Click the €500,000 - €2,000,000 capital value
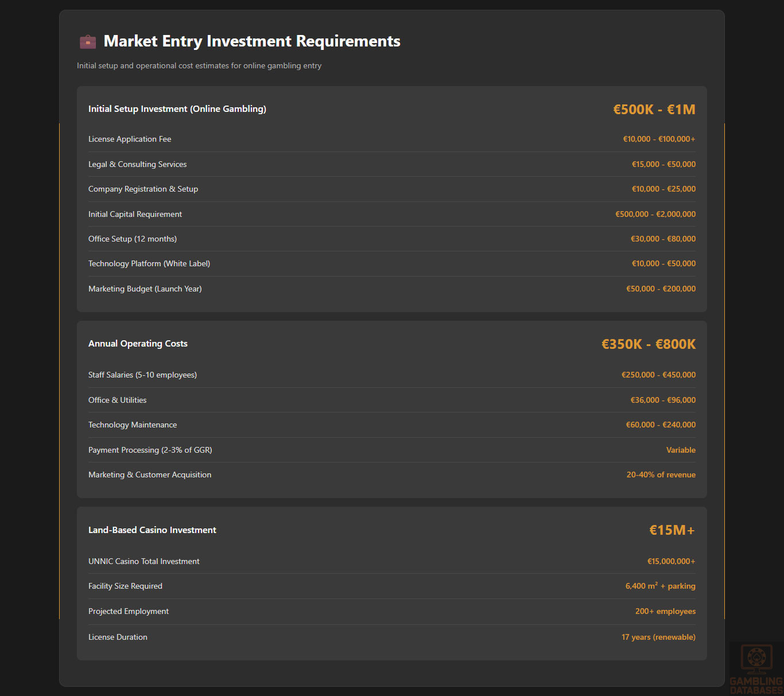Screen dimensions: 784x696 tap(655, 215)
